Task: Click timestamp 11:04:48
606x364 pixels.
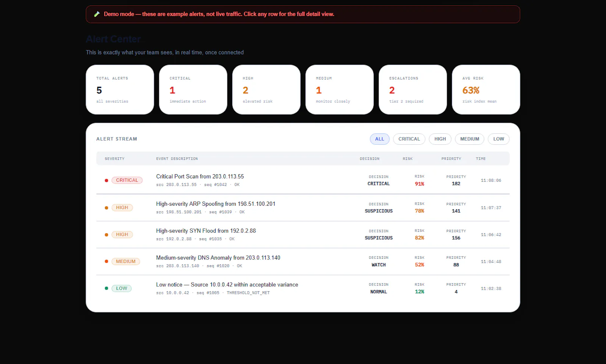Action: tap(491, 261)
